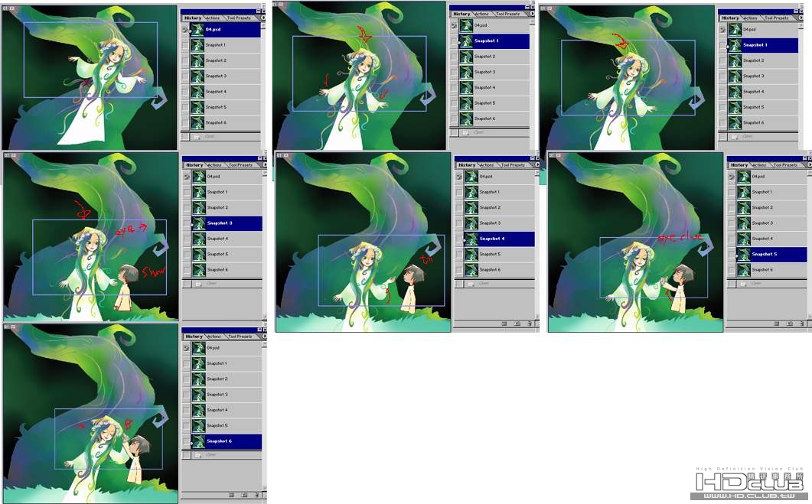The image size is (812, 504).
Task: Set history brush source to Snapshot 1, 04.psd highlighted panel
Action: tap(184, 45)
